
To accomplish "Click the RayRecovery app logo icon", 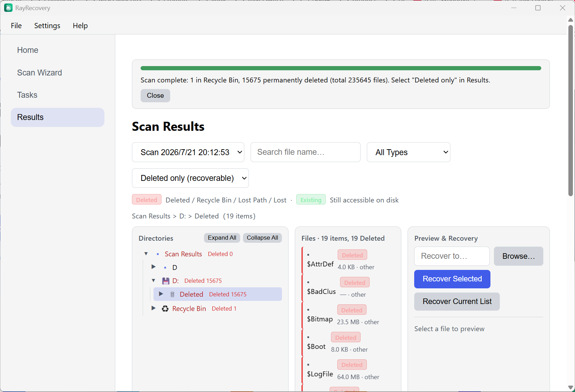I will pyautogui.click(x=8, y=8).
